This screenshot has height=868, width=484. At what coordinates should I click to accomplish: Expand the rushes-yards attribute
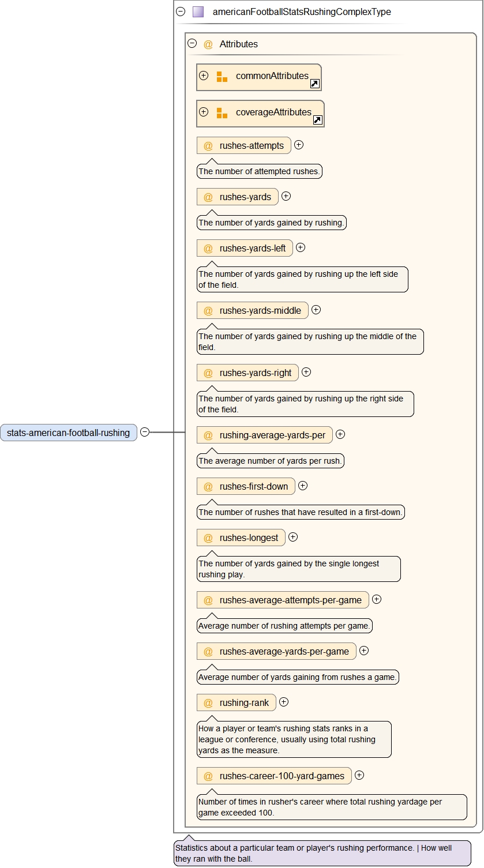click(286, 196)
